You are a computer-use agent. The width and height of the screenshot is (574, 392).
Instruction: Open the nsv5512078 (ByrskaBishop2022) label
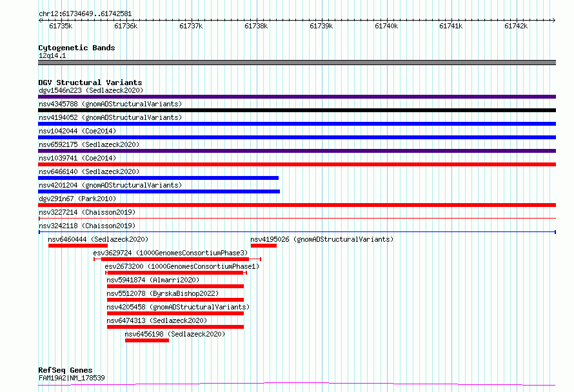163,293
